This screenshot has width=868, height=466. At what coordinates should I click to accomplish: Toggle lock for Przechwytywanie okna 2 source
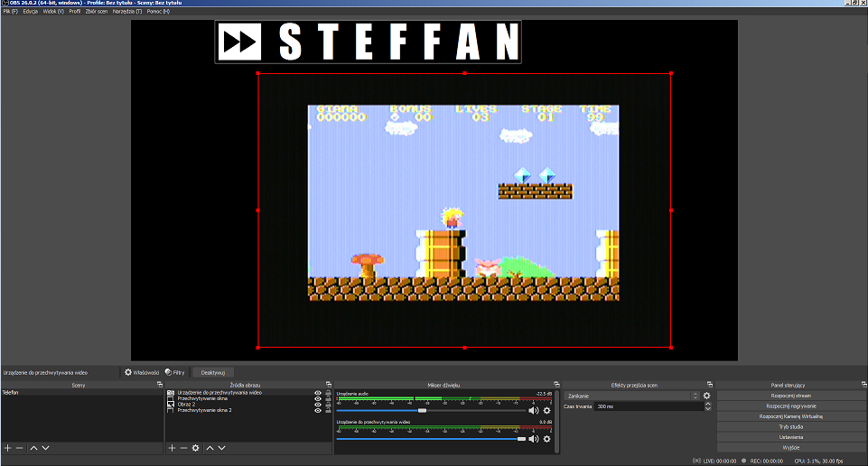coord(328,411)
